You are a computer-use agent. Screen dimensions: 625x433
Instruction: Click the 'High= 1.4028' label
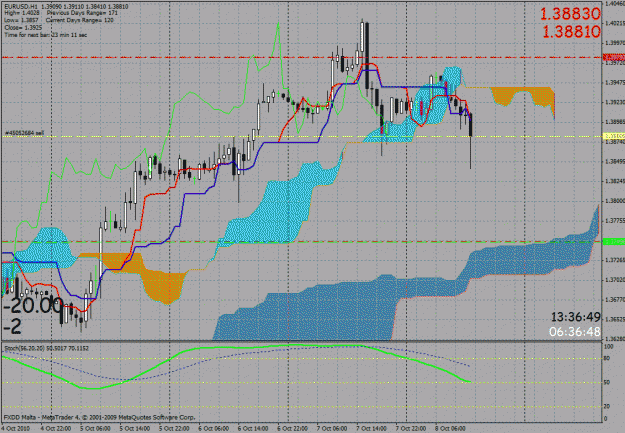tap(22, 13)
